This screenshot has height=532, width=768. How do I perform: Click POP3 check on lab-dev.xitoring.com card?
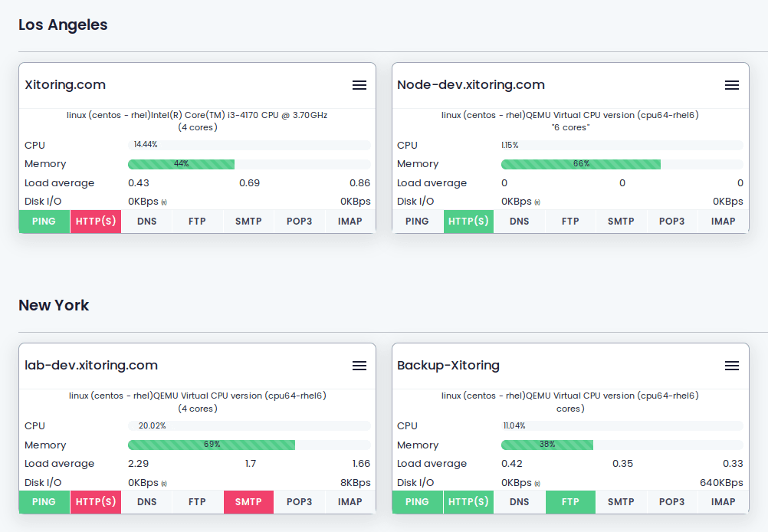(x=299, y=502)
